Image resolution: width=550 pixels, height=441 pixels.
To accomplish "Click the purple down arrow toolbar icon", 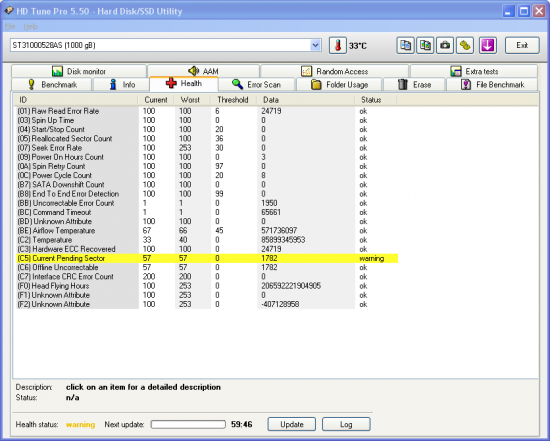I will click(x=488, y=46).
